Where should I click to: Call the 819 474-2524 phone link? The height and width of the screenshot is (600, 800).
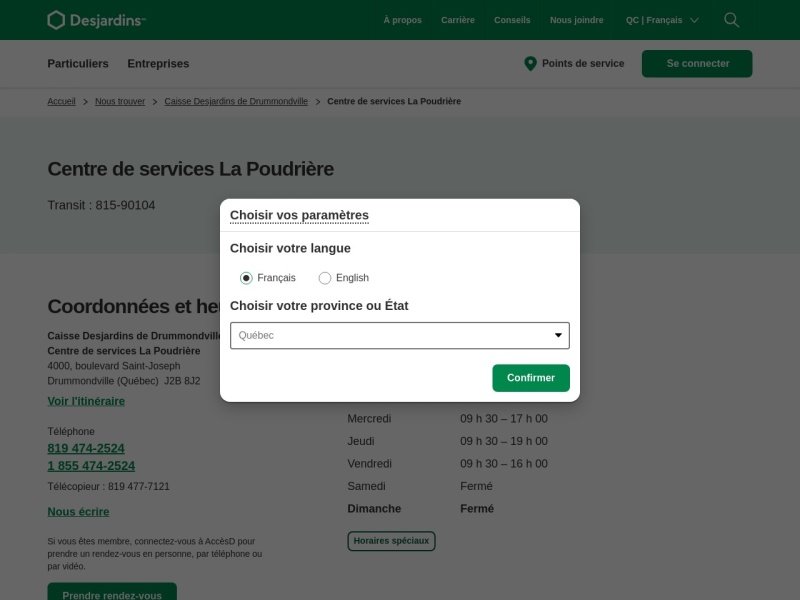point(86,448)
